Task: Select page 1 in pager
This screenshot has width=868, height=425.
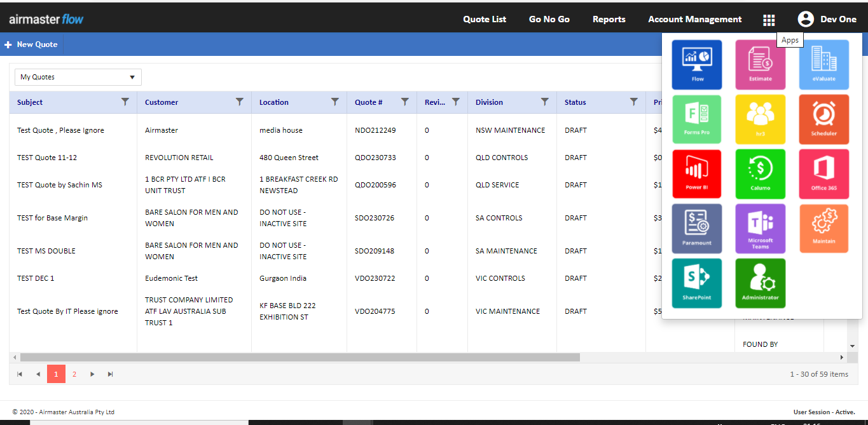Action: (56, 374)
